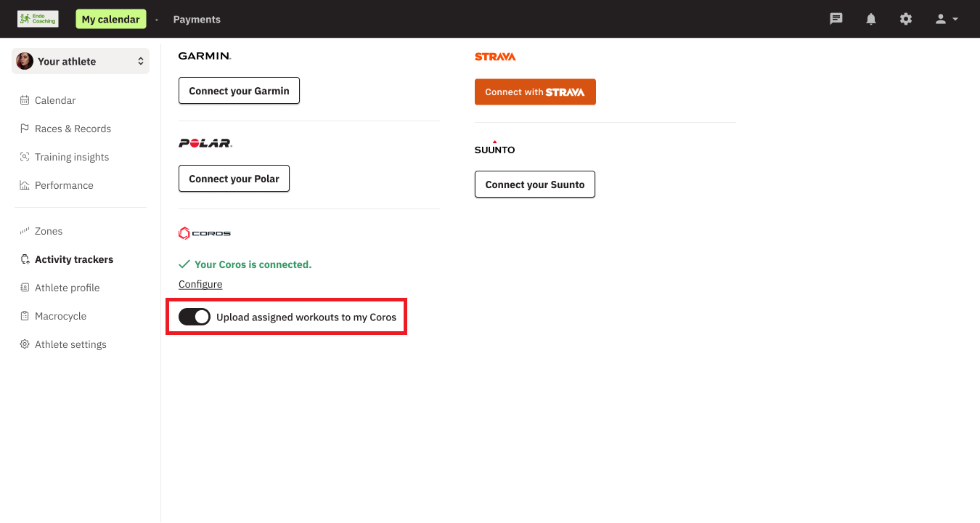The width and height of the screenshot is (980, 523).
Task: Switch to Payments tab
Action: [197, 20]
